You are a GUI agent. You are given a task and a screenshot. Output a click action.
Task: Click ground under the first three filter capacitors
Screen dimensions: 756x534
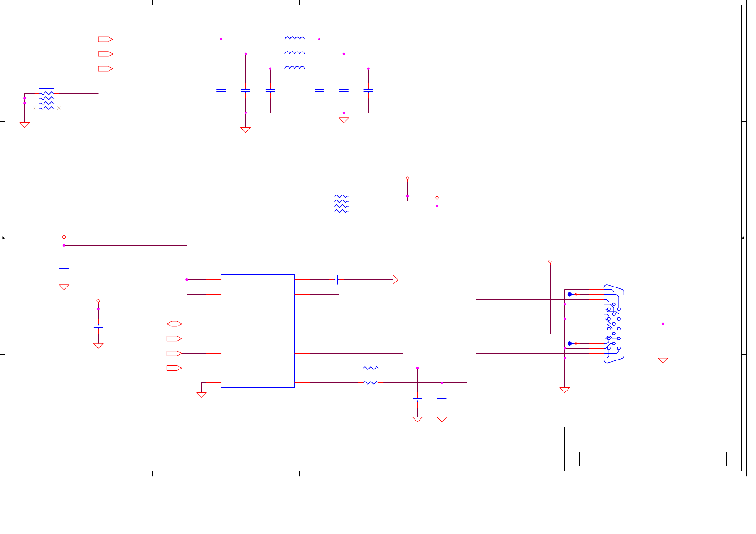245,130
